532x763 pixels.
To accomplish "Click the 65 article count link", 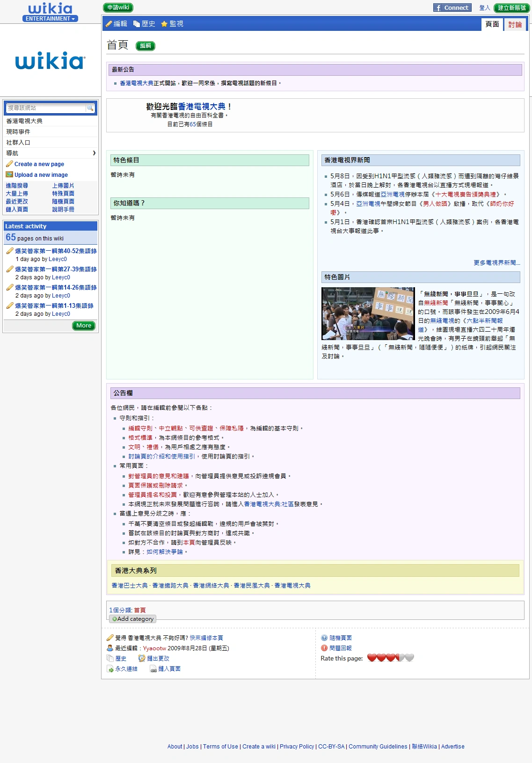I will (193, 124).
